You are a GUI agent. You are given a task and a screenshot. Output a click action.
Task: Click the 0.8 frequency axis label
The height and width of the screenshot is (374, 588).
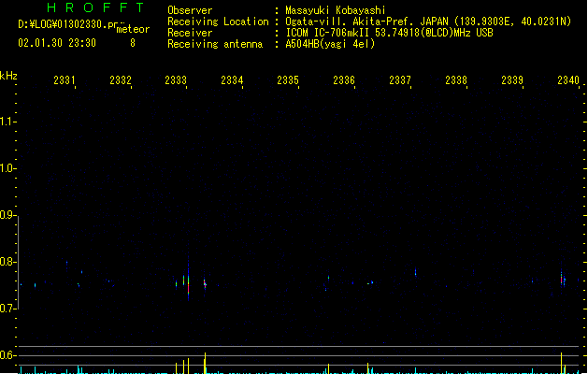pyautogui.click(x=7, y=262)
